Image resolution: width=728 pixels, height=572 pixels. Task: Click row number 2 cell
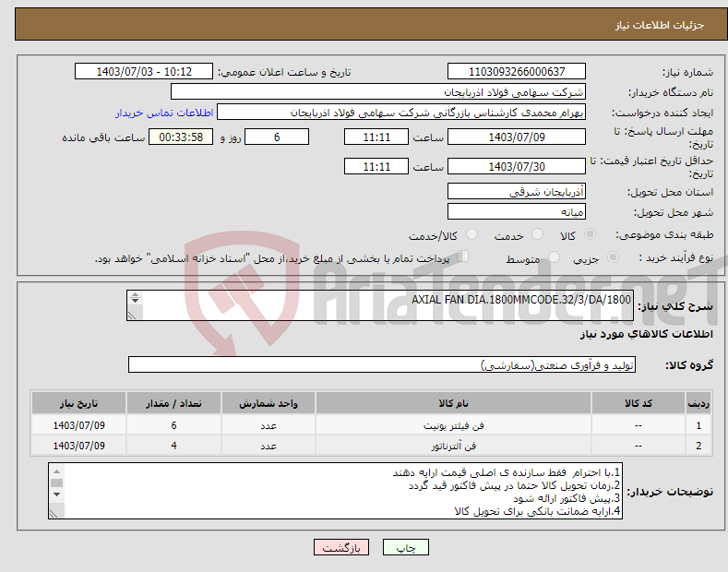click(x=698, y=446)
